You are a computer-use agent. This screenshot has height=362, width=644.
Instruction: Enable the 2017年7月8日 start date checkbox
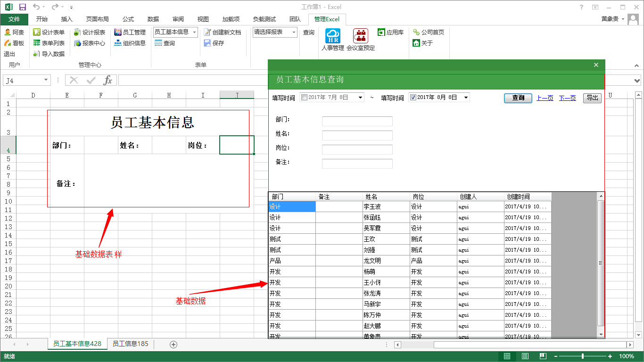click(x=304, y=98)
